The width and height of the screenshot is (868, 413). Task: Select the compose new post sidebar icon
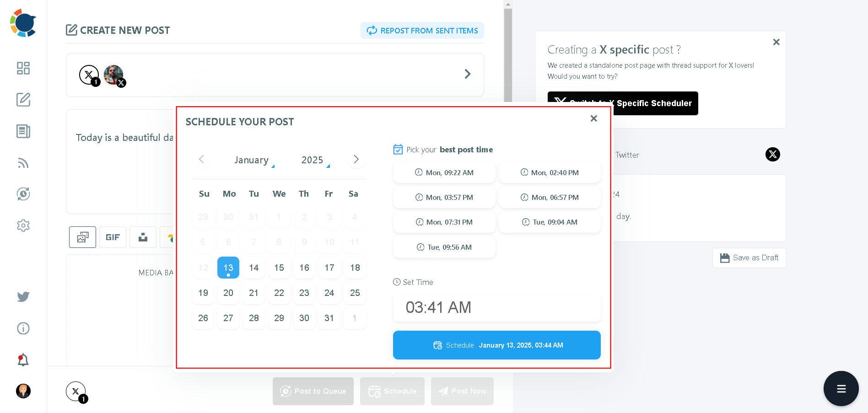pyautogui.click(x=23, y=100)
